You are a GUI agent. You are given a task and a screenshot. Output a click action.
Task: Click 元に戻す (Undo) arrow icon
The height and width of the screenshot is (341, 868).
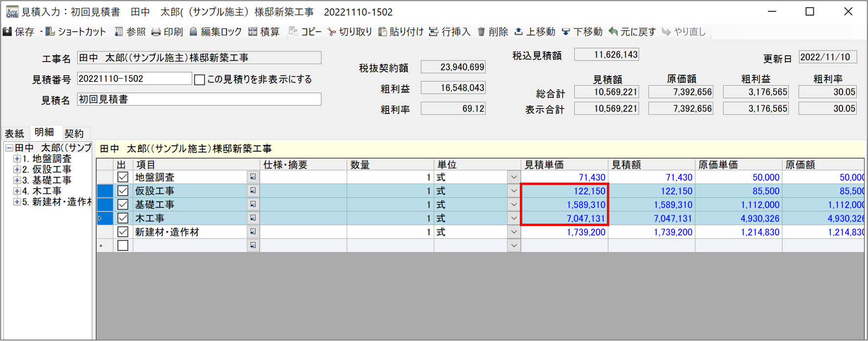click(x=613, y=32)
